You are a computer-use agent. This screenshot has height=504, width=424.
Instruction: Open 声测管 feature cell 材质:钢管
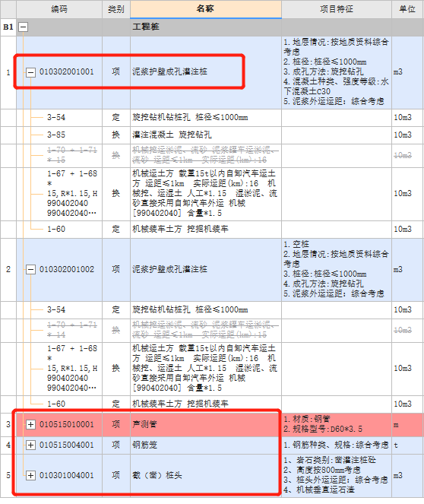tap(337, 425)
